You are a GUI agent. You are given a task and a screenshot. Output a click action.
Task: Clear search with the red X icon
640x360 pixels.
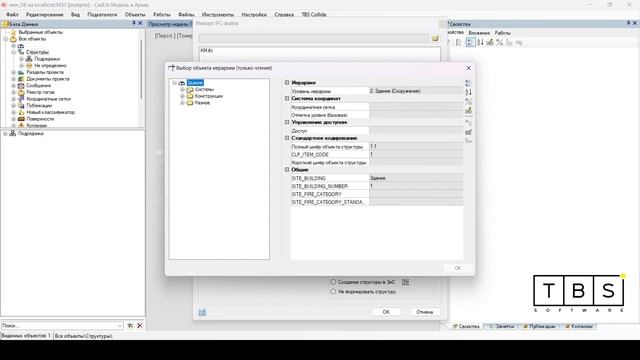point(140,326)
